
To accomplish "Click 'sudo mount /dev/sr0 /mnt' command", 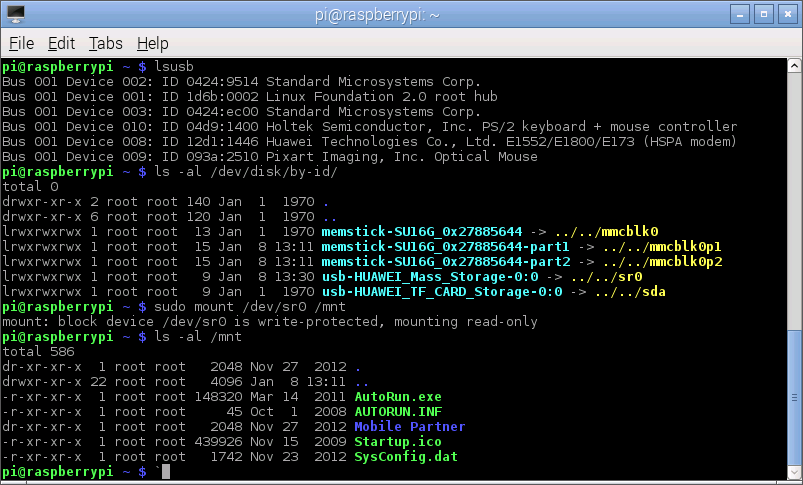I will click(250, 307).
